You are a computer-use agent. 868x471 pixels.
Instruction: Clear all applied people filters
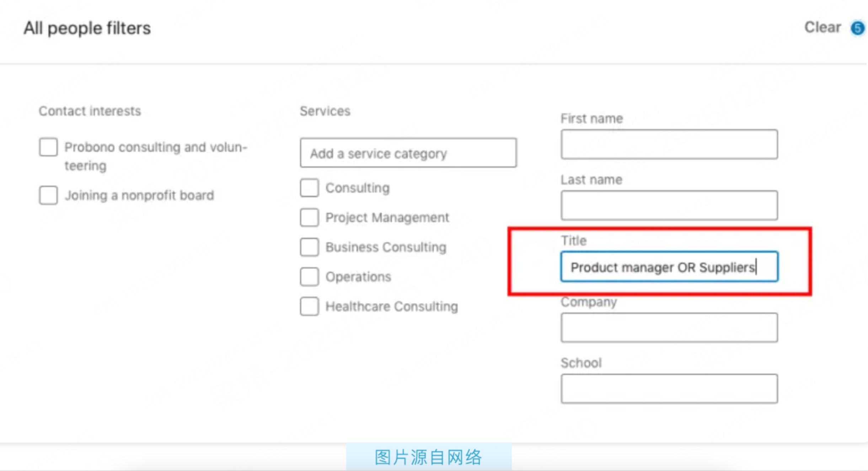point(823,27)
